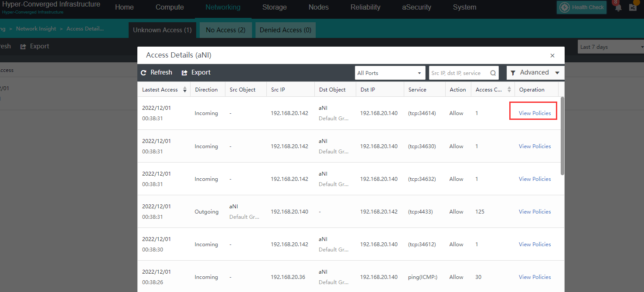This screenshot has height=292, width=644.
Task: Open the Nodes menu
Action: (x=319, y=7)
